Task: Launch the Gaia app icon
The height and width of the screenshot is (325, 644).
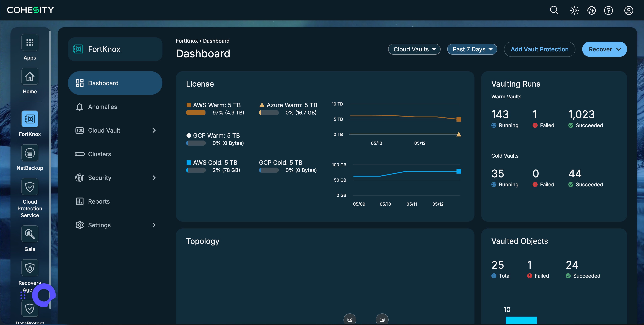Action: pos(30,234)
